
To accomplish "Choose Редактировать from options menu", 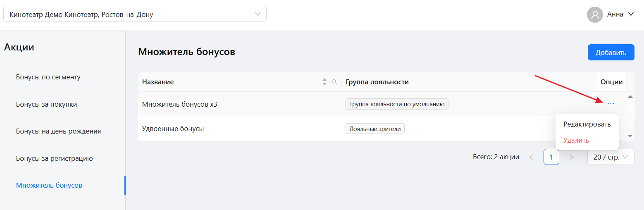I will [x=587, y=124].
